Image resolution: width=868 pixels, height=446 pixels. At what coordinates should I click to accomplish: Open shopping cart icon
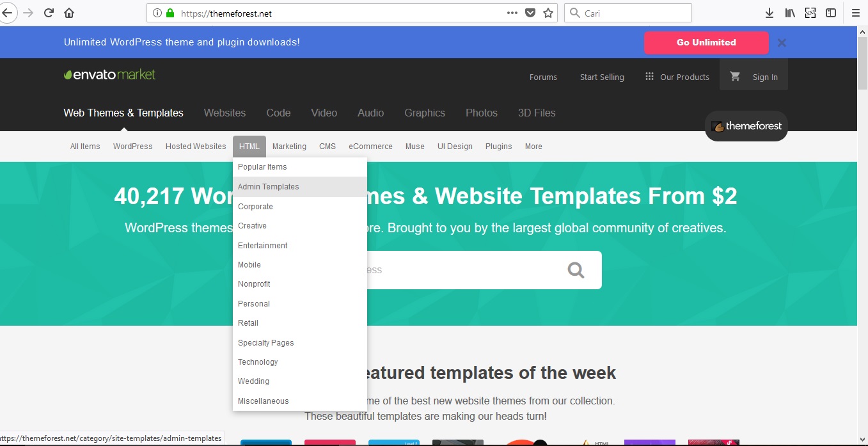(x=735, y=77)
